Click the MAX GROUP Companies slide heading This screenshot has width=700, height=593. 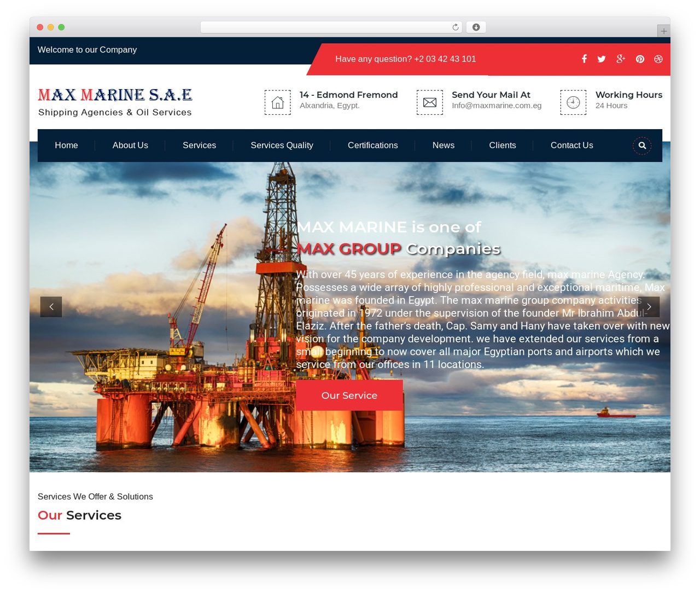coord(398,249)
